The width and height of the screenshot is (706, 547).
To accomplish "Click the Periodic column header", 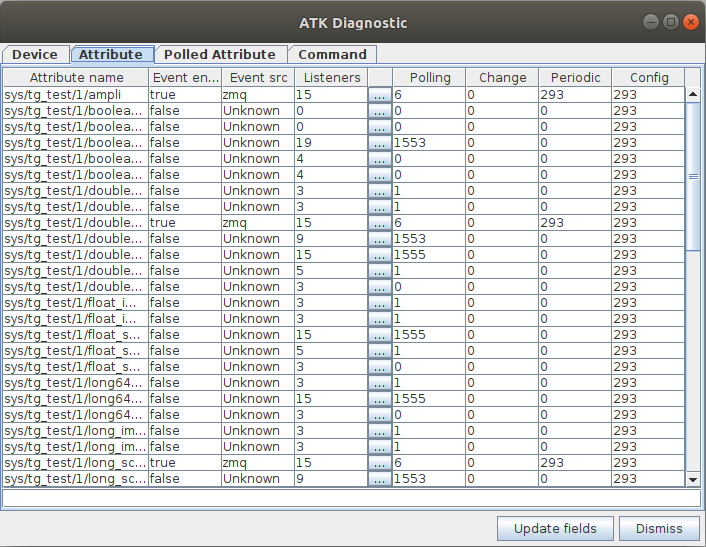I will pos(575,77).
